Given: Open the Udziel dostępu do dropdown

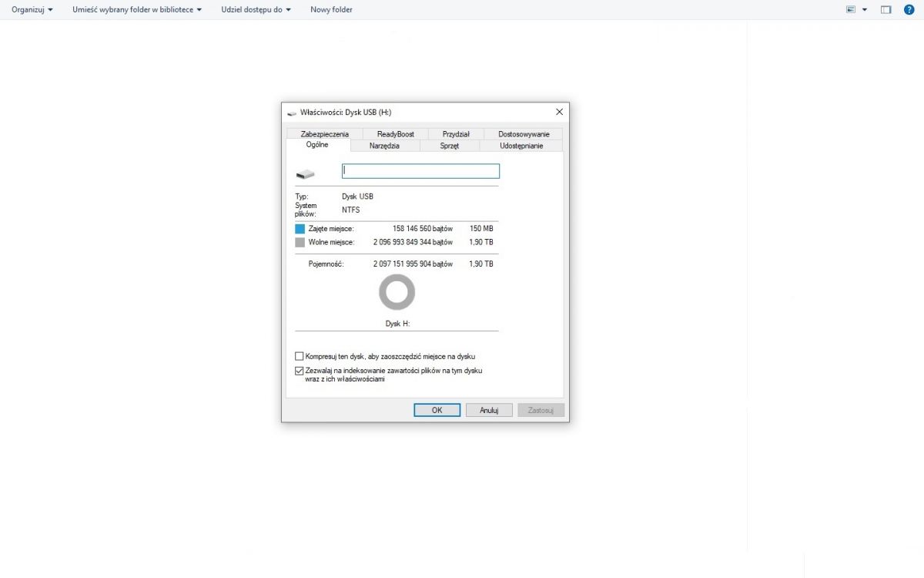Looking at the screenshot, I should 256,10.
